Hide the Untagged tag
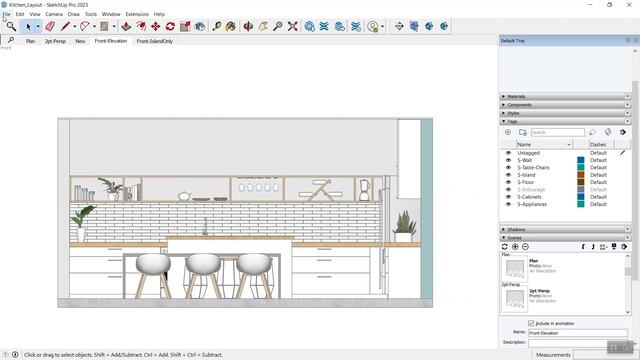This screenshot has height=360, width=640. [508, 153]
